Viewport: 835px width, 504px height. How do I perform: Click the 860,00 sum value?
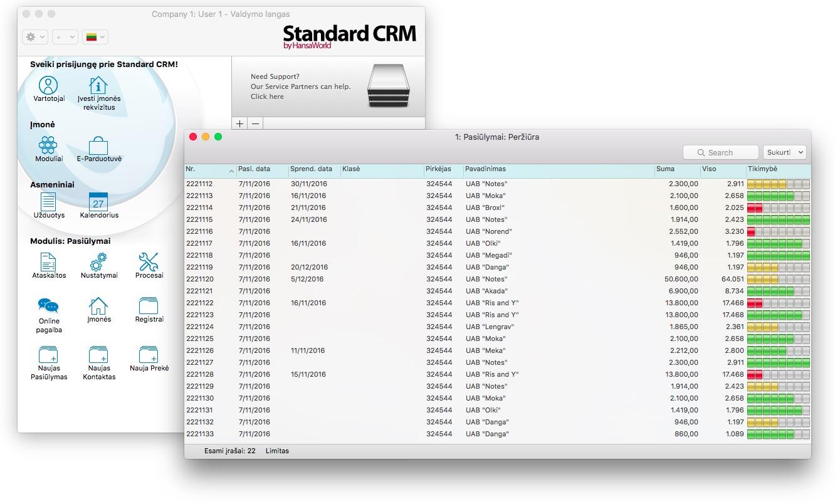pyautogui.click(x=687, y=434)
